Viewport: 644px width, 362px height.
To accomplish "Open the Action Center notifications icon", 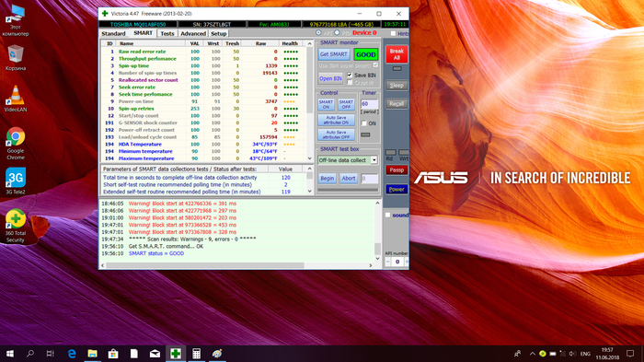I will pyautogui.click(x=630, y=354).
